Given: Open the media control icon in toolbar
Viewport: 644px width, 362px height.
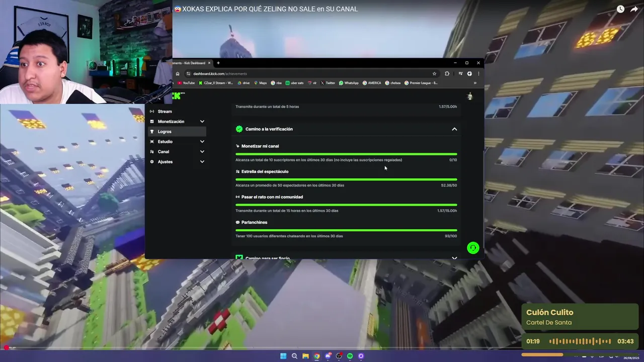Looking at the screenshot, I should (x=460, y=73).
